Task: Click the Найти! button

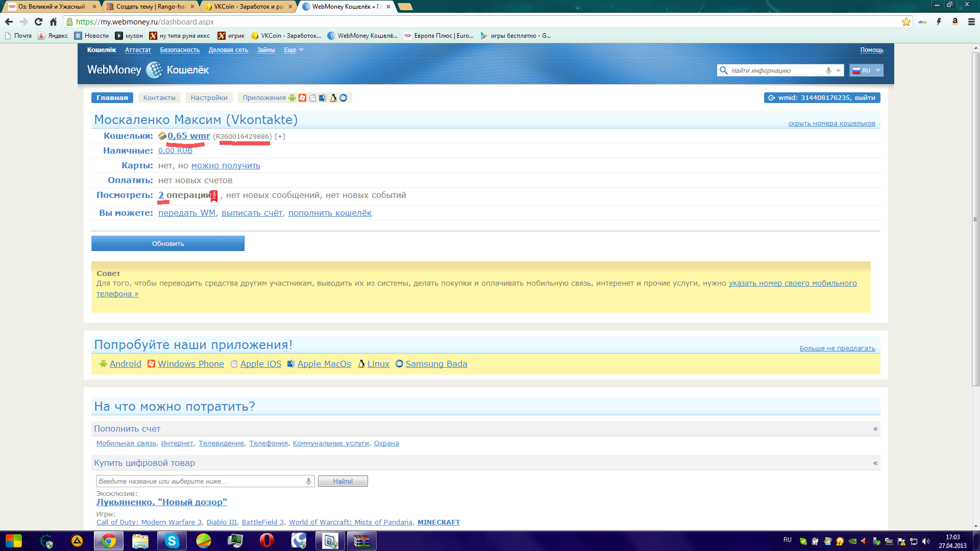Action: 343,481
